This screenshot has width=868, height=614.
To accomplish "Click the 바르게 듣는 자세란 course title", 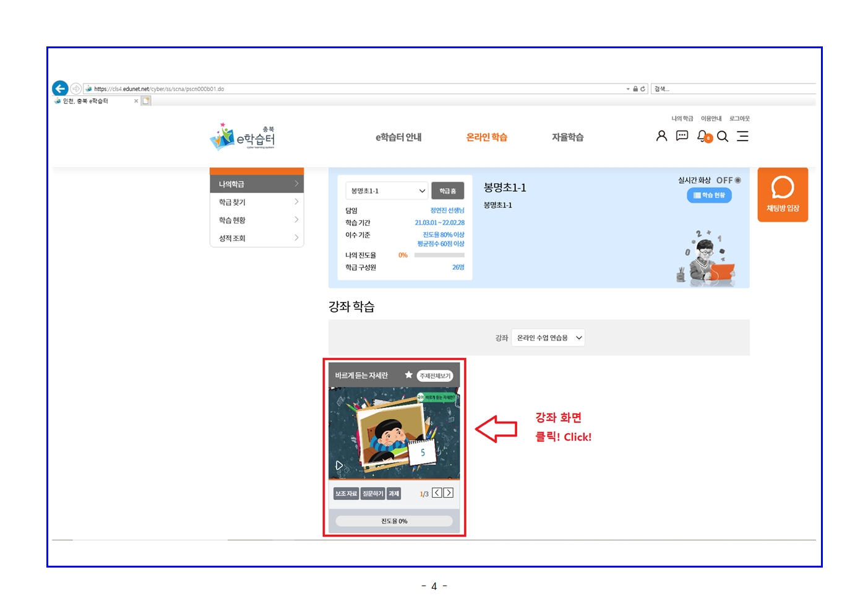I will (x=361, y=376).
